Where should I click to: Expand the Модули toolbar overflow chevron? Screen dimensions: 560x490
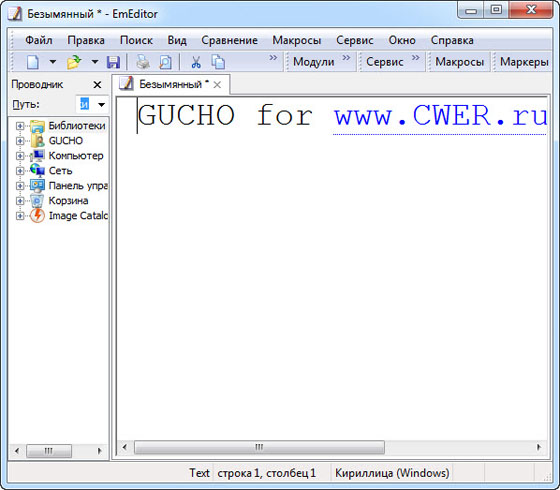[x=346, y=58]
